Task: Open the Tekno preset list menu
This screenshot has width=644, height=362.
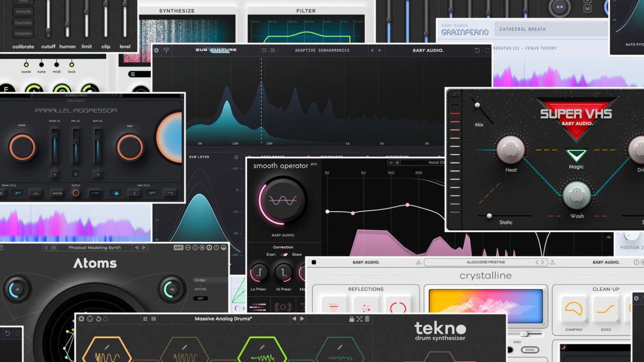Action: (x=145, y=319)
